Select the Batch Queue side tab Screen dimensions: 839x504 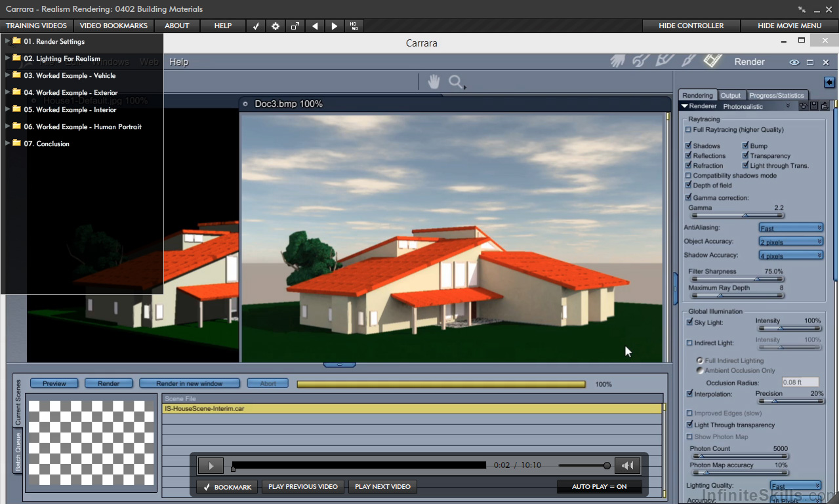tap(18, 452)
